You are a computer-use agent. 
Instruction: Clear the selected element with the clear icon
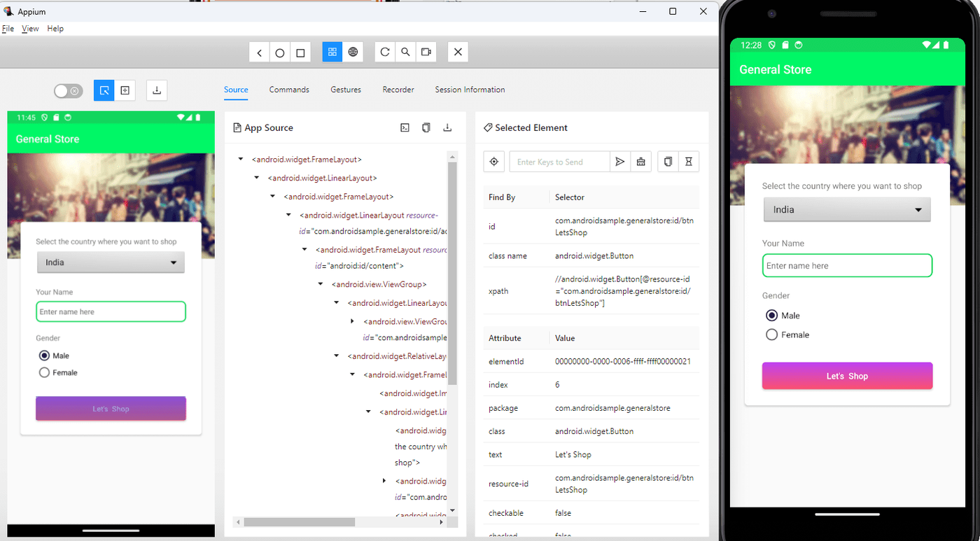click(x=640, y=162)
